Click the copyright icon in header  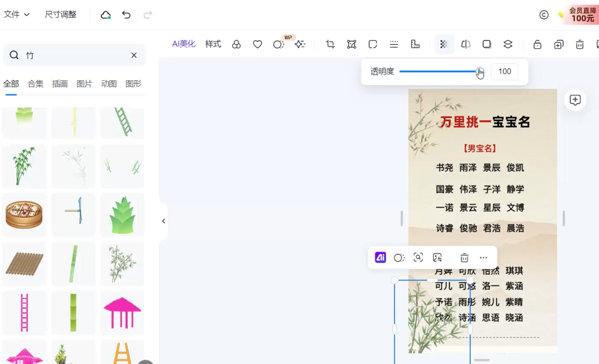[544, 15]
